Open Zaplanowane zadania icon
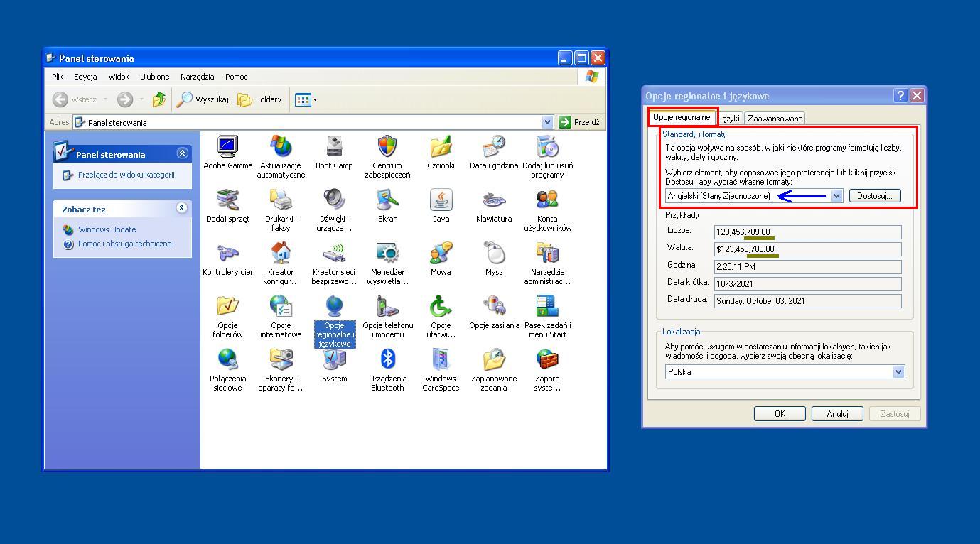 point(494,360)
